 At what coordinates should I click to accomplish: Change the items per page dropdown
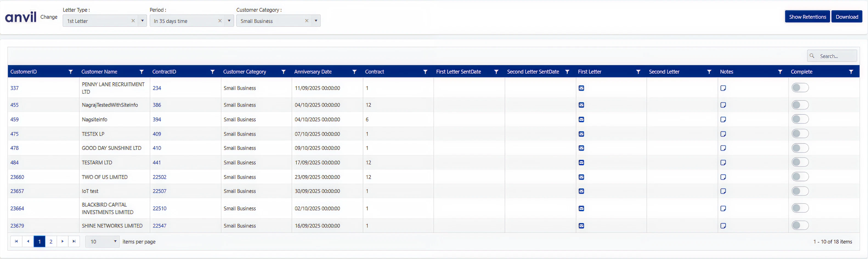[x=103, y=241]
